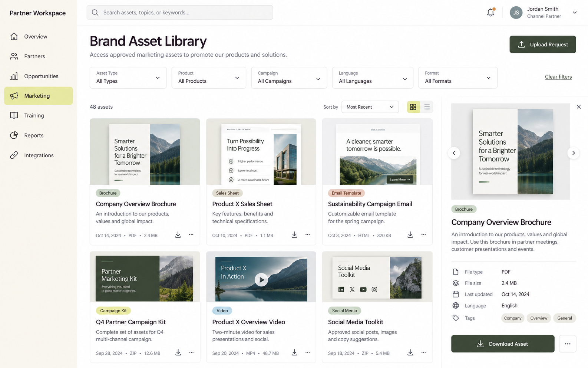Select the General tag in details
Image resolution: width=588 pixels, height=368 pixels.
pyautogui.click(x=565, y=318)
